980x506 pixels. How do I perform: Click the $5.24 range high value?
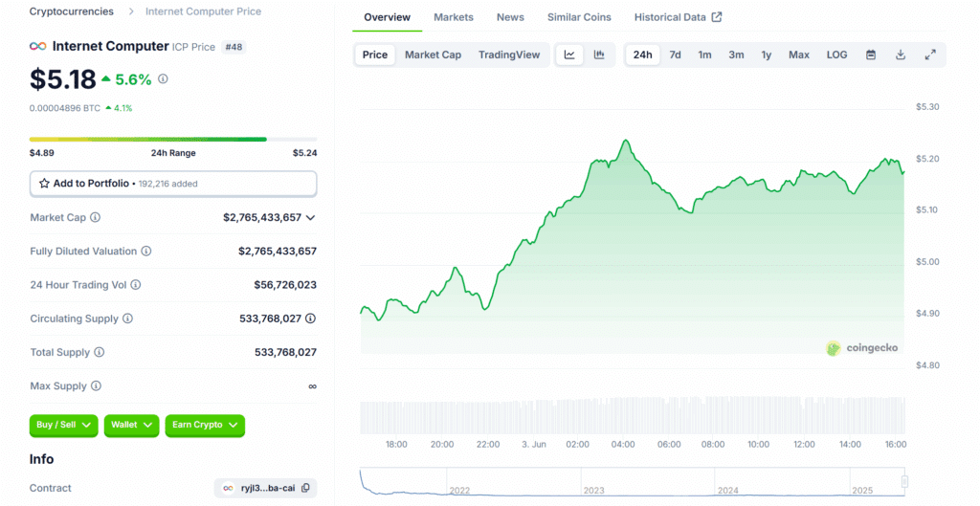[305, 153]
